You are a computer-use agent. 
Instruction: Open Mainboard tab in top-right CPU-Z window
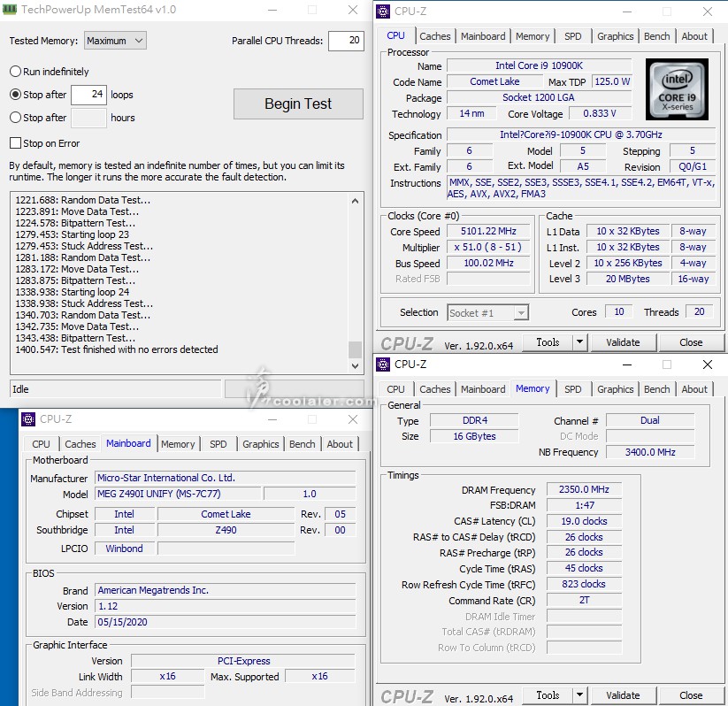pos(483,36)
